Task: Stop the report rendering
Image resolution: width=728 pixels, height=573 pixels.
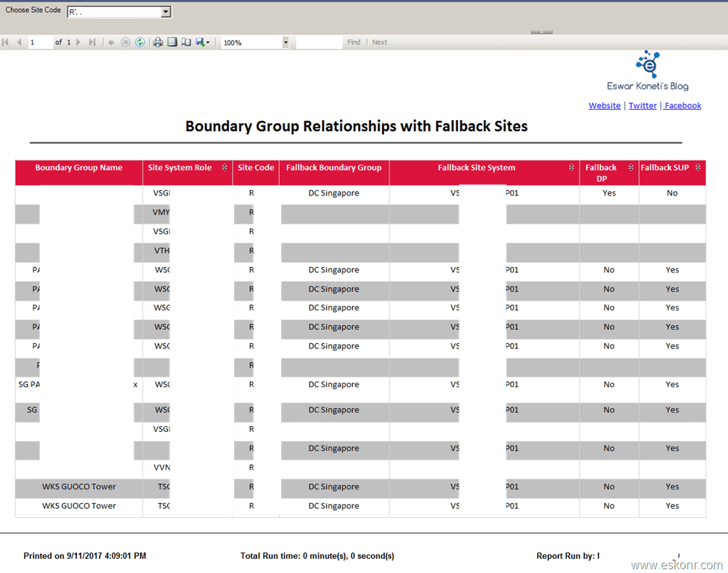Action: pos(126,42)
